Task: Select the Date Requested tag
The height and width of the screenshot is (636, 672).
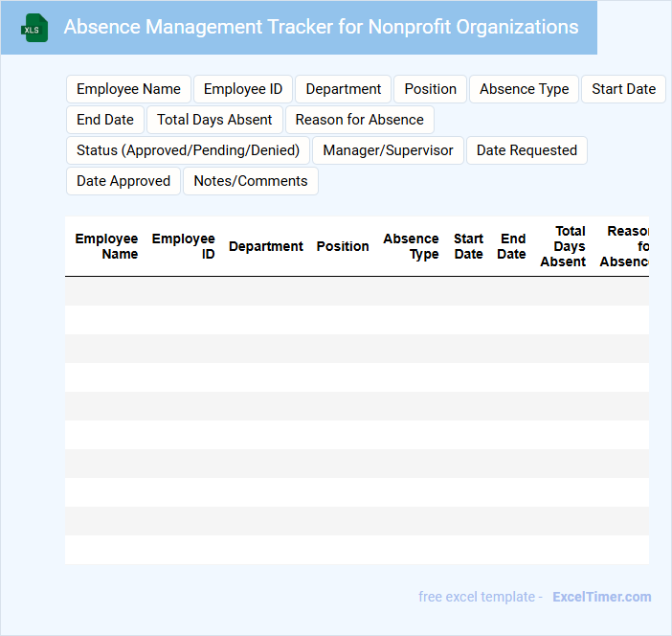Action: [526, 150]
